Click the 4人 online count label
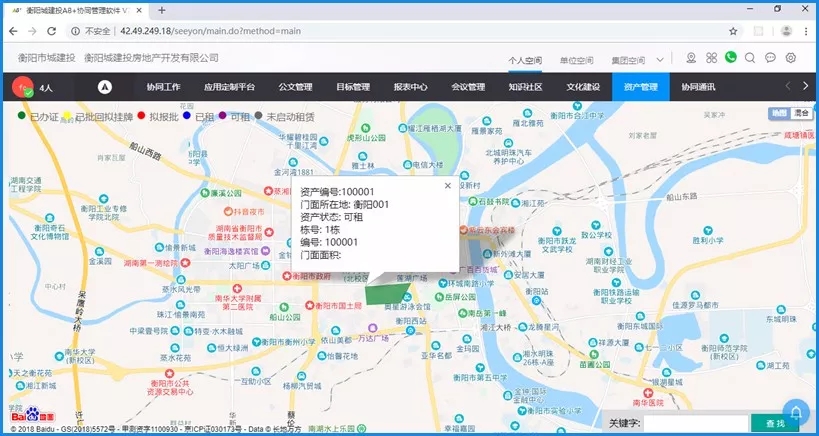 pyautogui.click(x=46, y=88)
